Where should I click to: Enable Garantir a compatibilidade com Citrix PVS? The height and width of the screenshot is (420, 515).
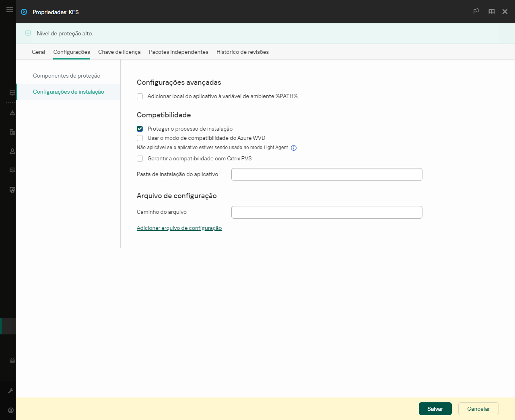(x=140, y=158)
